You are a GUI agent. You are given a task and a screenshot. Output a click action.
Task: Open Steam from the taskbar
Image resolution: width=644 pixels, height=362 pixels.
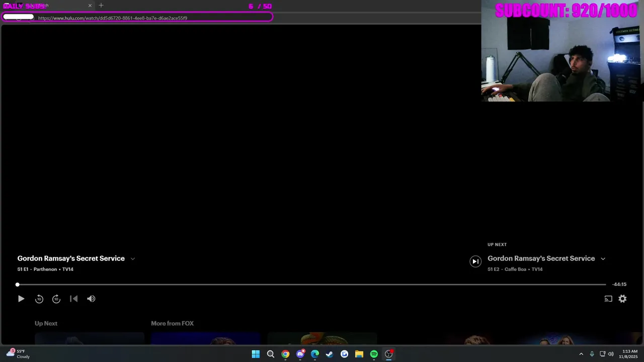pyautogui.click(x=330, y=354)
